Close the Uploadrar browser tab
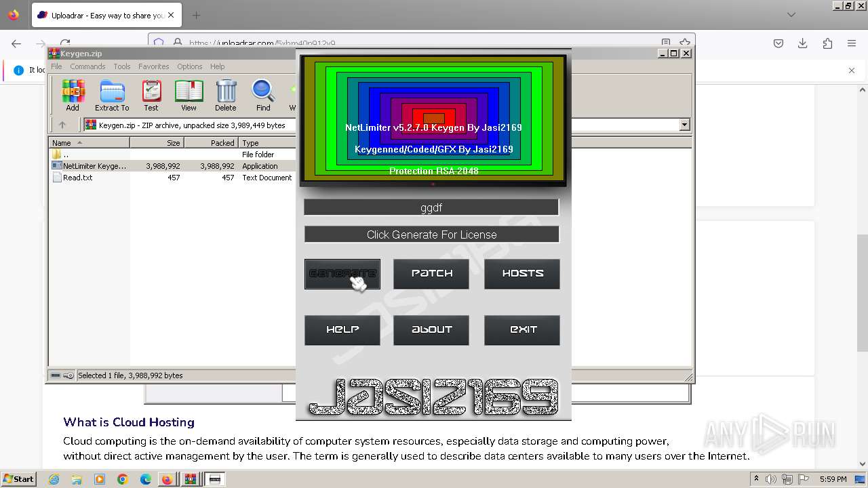This screenshot has height=488, width=868. [170, 15]
